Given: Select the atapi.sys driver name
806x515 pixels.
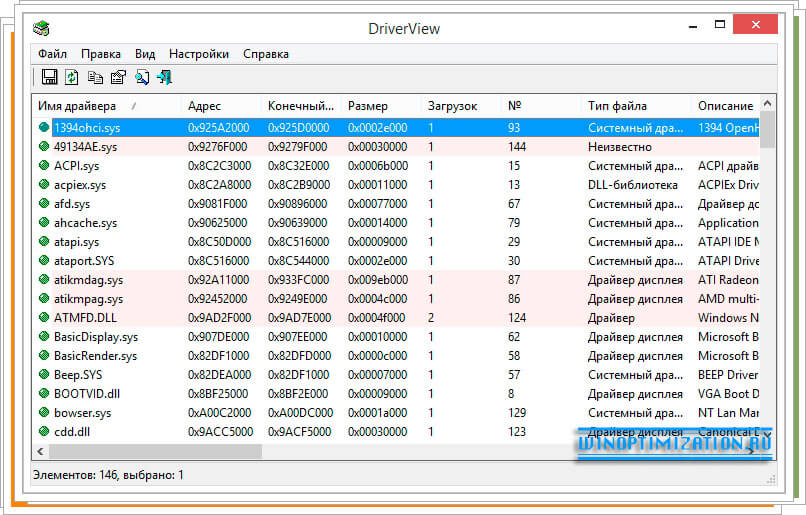Looking at the screenshot, I should [77, 242].
